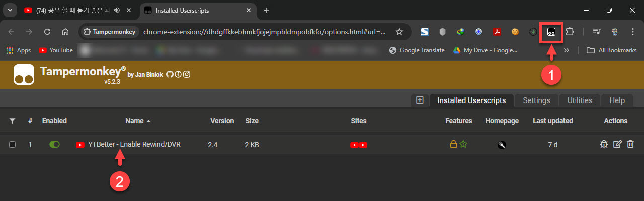644x201 pixels.
Task: Click the Homepage column header
Action: point(502,121)
